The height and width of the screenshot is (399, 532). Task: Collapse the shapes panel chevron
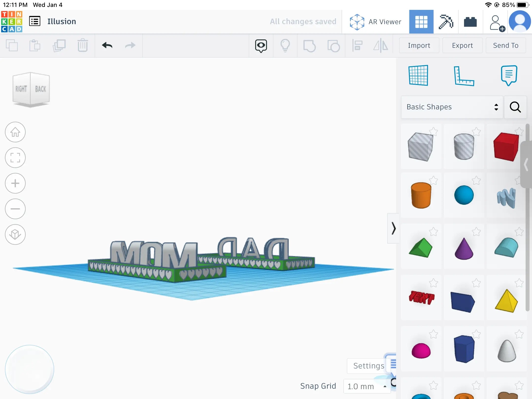pyautogui.click(x=394, y=229)
